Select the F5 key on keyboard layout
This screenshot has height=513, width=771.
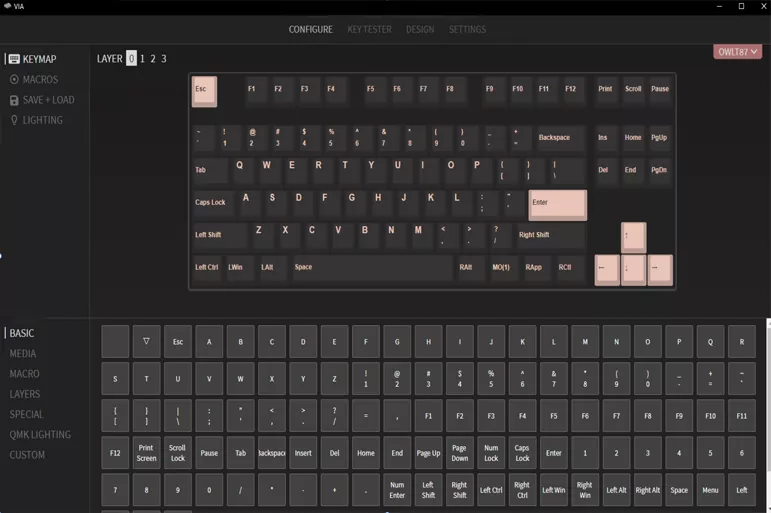[376, 90]
